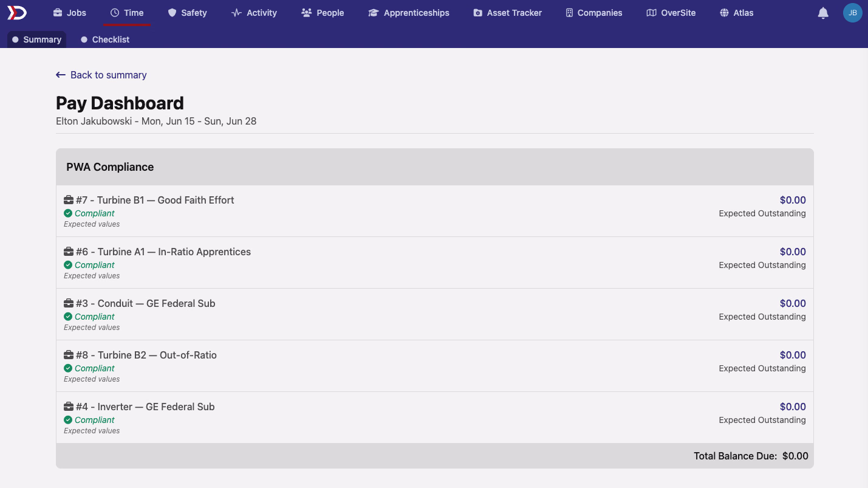Go to Companies
Screen dimensions: 868x488
pyautogui.click(x=593, y=13)
